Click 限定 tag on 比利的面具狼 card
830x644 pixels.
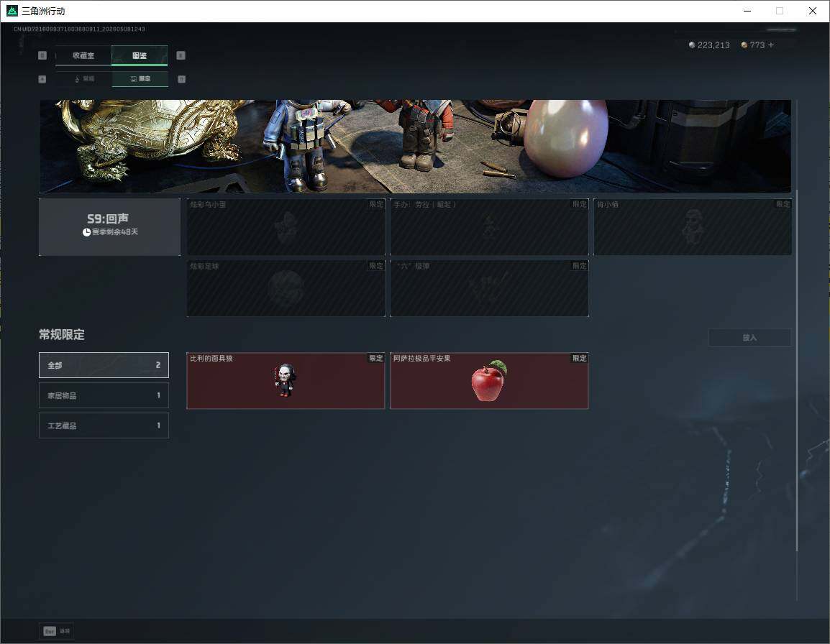(376, 358)
